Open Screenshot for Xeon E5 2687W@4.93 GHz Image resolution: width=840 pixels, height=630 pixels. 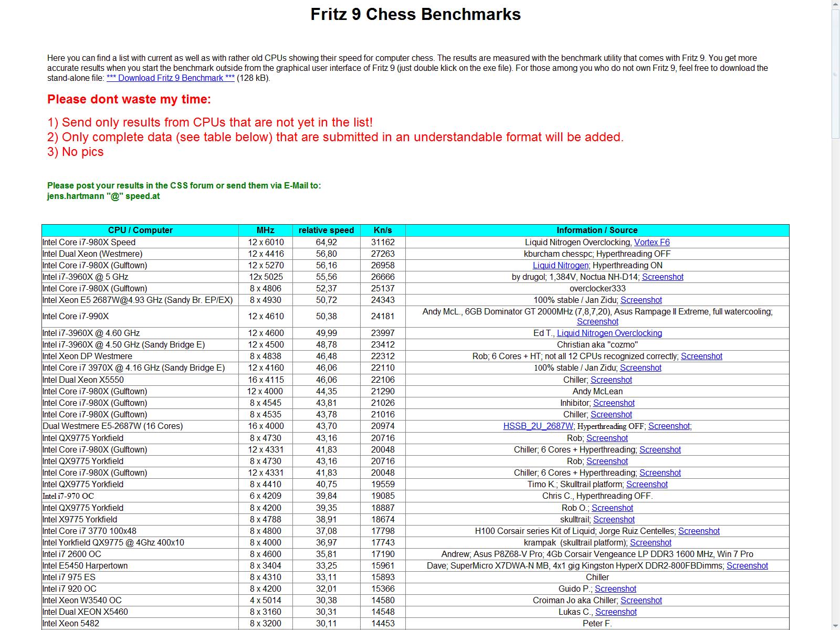coord(641,300)
